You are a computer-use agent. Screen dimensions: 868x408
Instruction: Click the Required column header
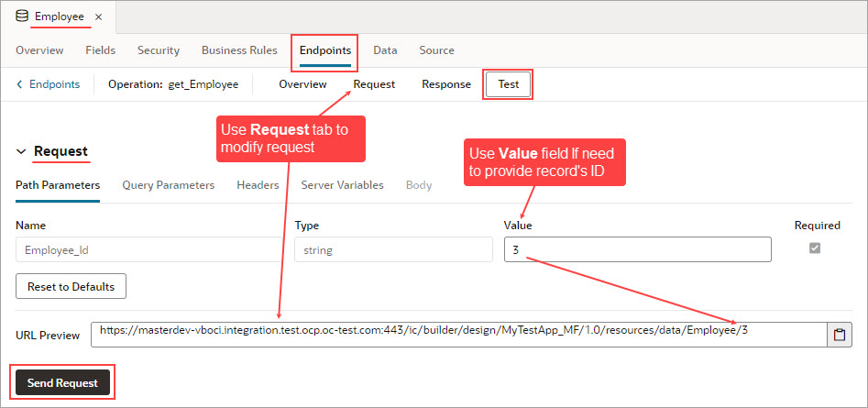pyautogui.click(x=817, y=226)
